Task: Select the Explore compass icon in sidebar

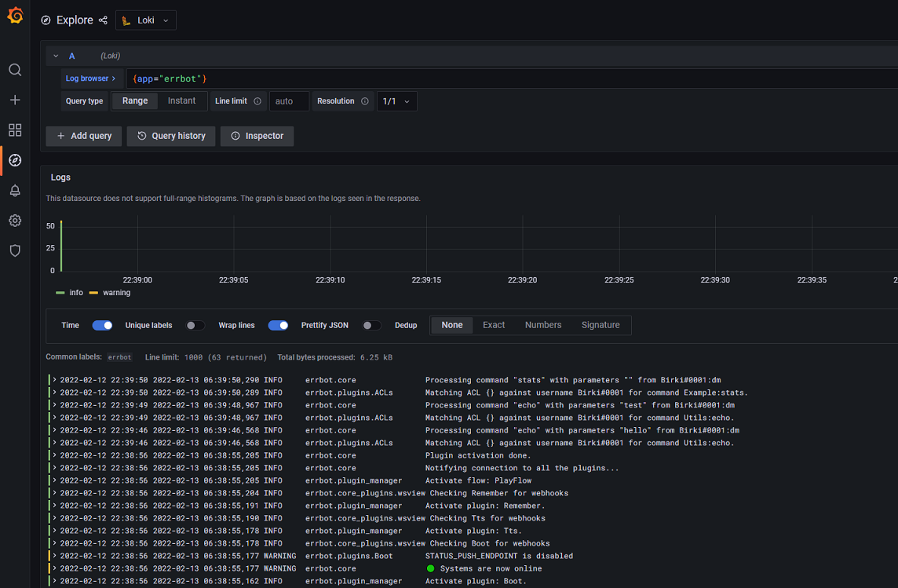Action: [x=15, y=160]
